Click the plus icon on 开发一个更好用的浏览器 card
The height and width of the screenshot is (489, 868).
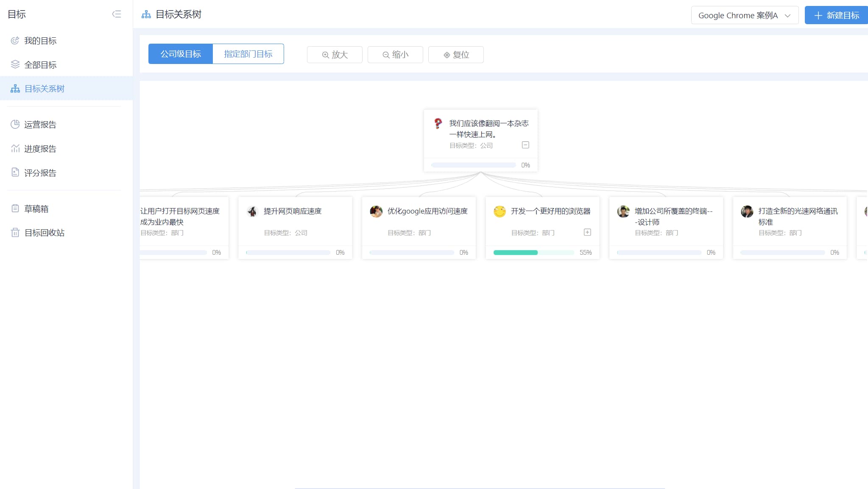587,232
